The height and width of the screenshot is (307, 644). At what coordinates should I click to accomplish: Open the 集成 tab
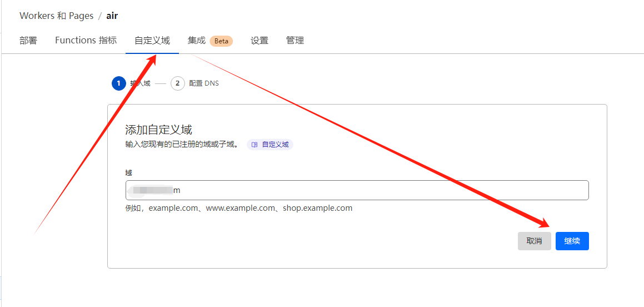197,41
